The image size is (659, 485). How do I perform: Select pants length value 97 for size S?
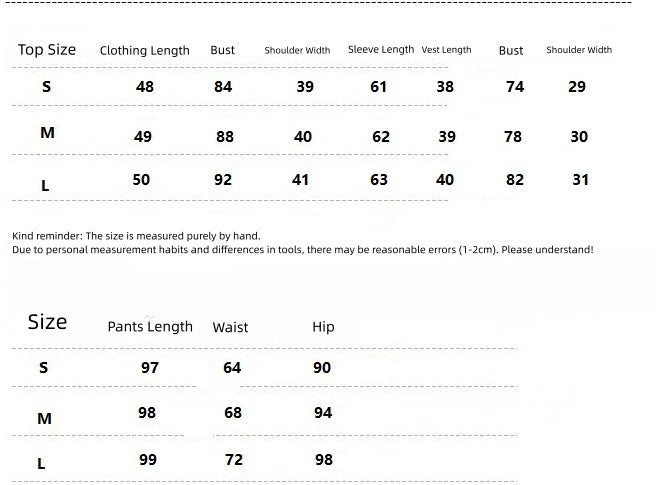point(150,368)
